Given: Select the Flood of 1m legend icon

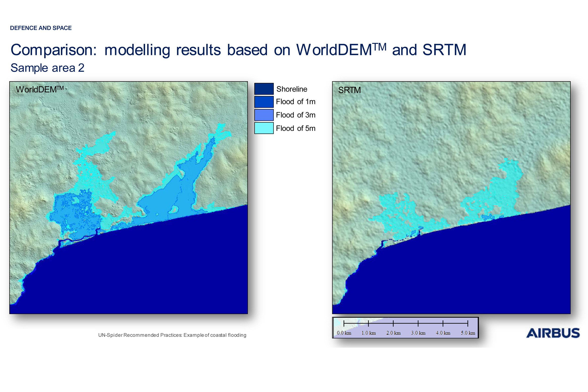Looking at the screenshot, I should click(x=264, y=102).
